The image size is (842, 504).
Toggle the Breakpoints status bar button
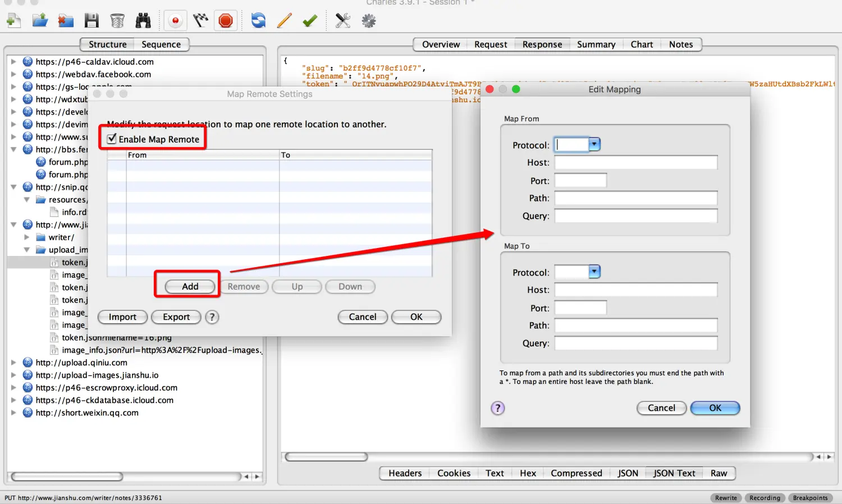[810, 498]
